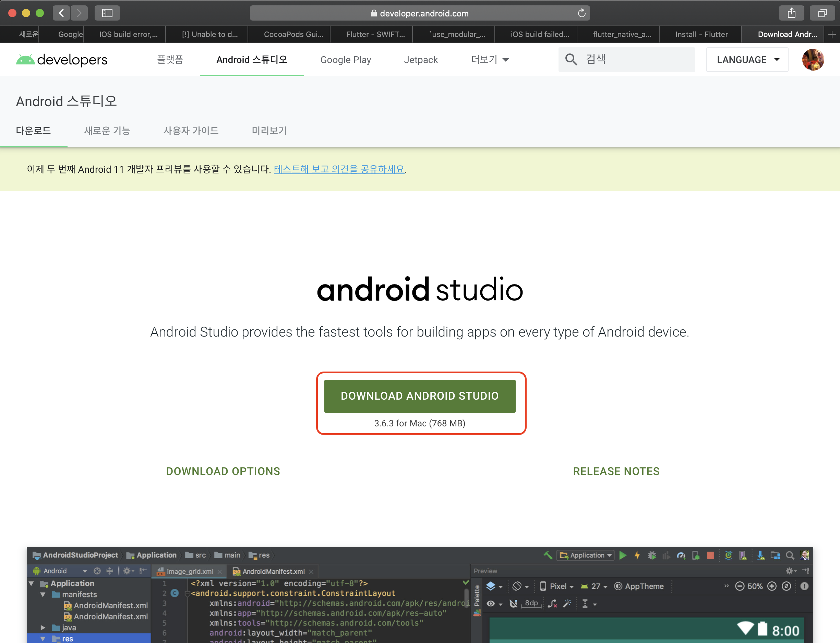Click the search magnifier icon
This screenshot has width=840, height=643.
[x=571, y=59]
